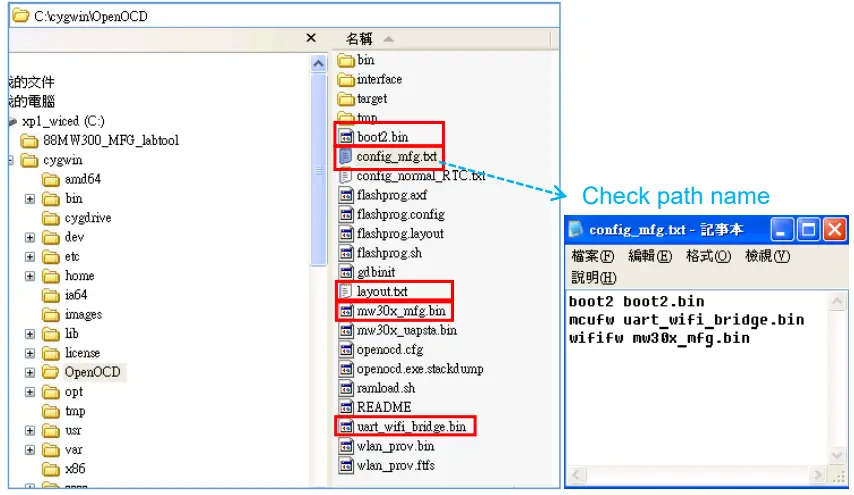Viewport: 854px width, 495px height.
Task: Click Notepad horizontal scrollbar right arrow
Action: pos(817,475)
